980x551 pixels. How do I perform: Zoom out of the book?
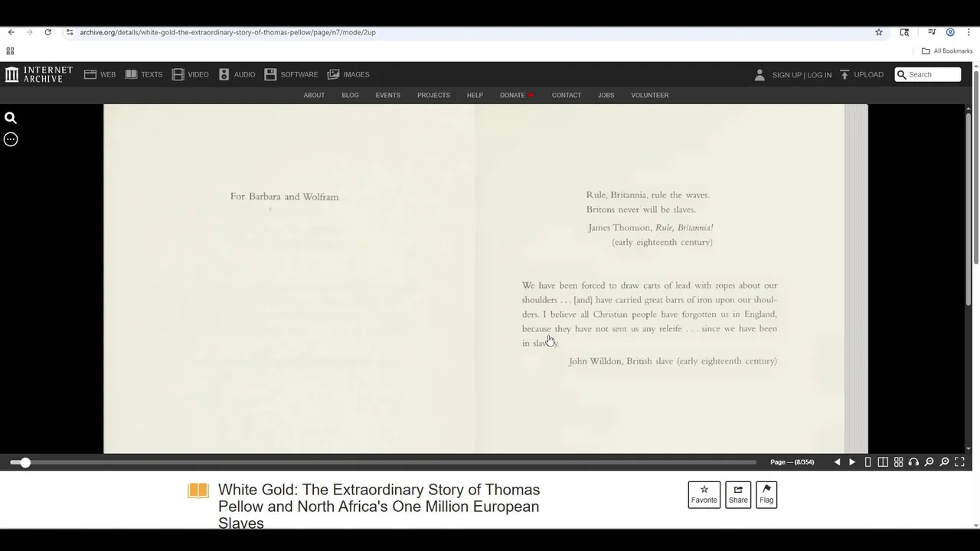[x=929, y=462]
